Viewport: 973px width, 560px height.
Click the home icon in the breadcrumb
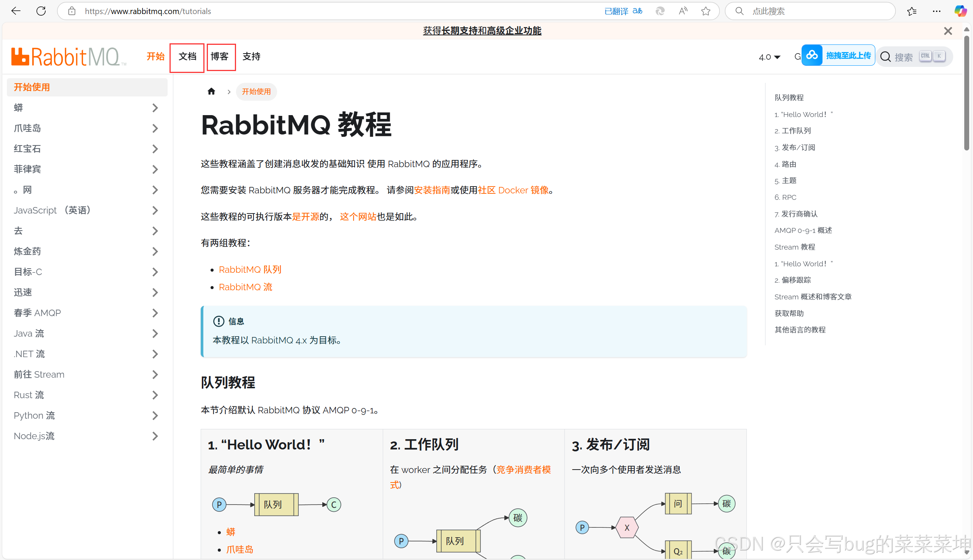click(x=211, y=91)
